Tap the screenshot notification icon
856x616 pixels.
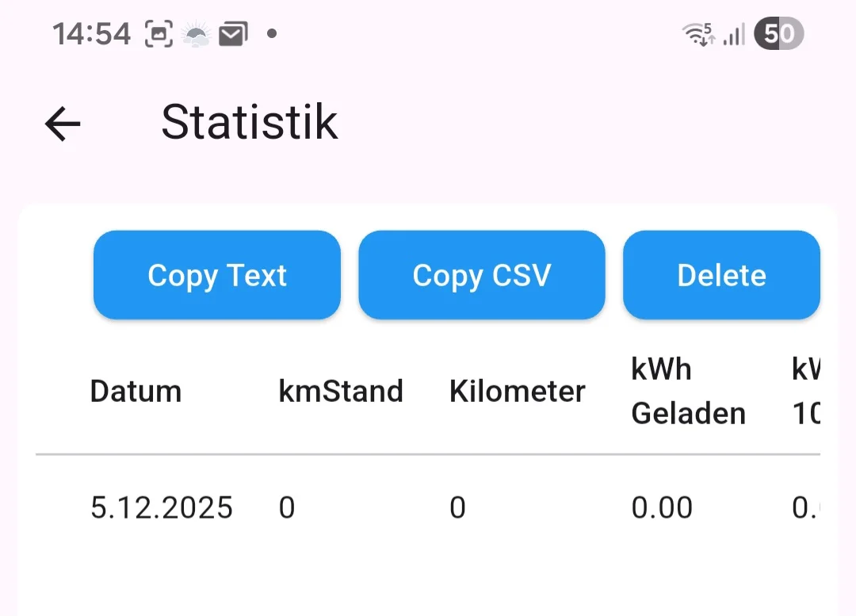pos(159,34)
